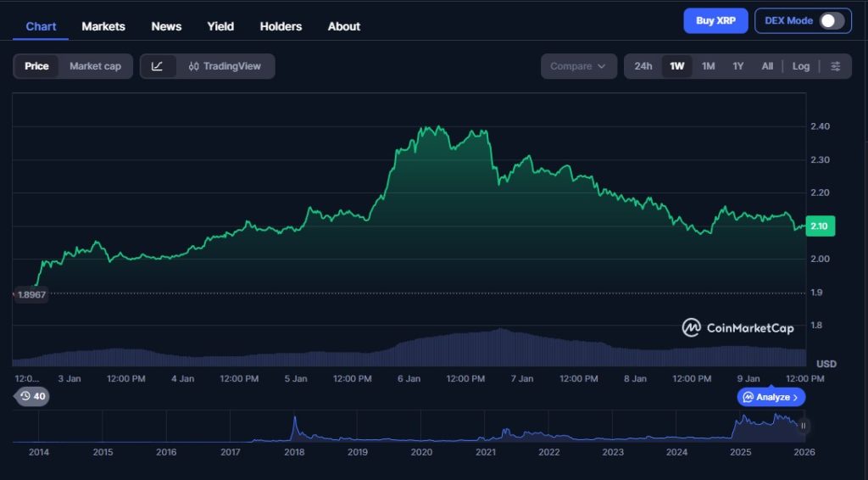Open the Markets tab
This screenshot has width=868, height=480.
pos(103,26)
